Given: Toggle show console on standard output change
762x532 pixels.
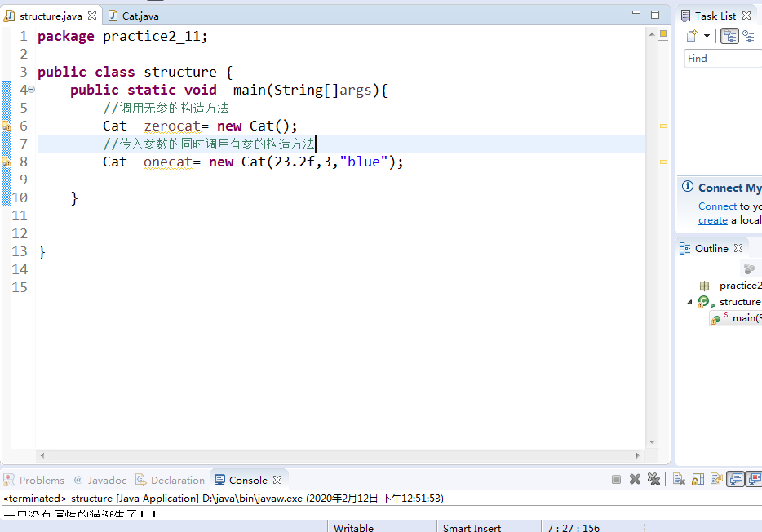Looking at the screenshot, I should coord(736,480).
